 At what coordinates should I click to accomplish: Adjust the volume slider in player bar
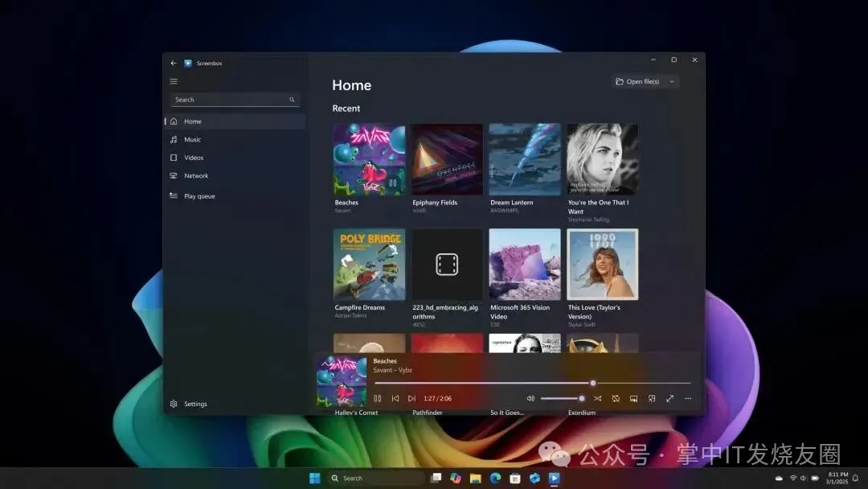(x=563, y=398)
